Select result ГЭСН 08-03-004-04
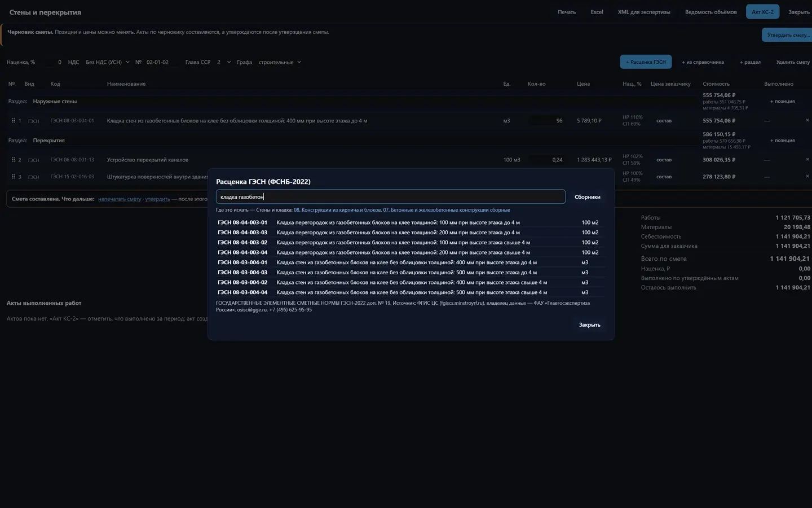The height and width of the screenshot is (508, 812). click(410, 292)
